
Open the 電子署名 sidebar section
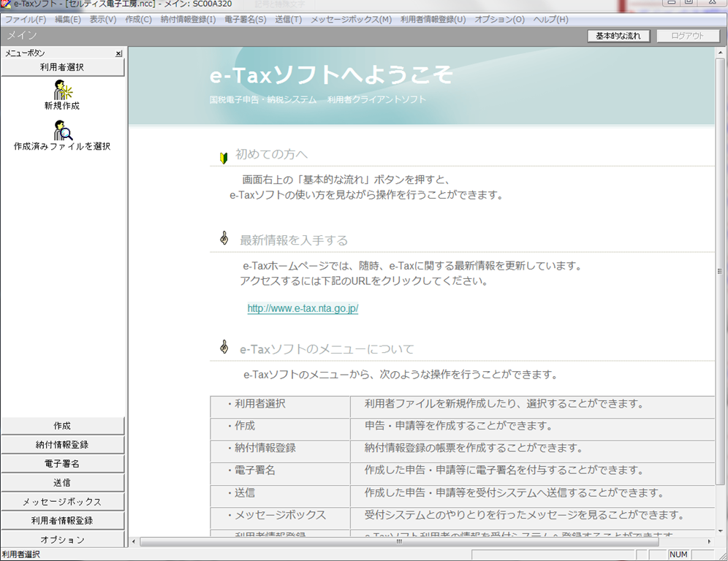(63, 464)
